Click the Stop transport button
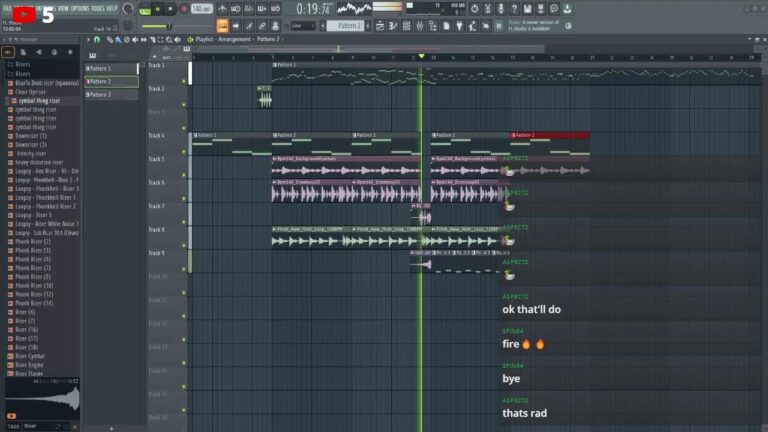 pyautogui.click(x=170, y=9)
